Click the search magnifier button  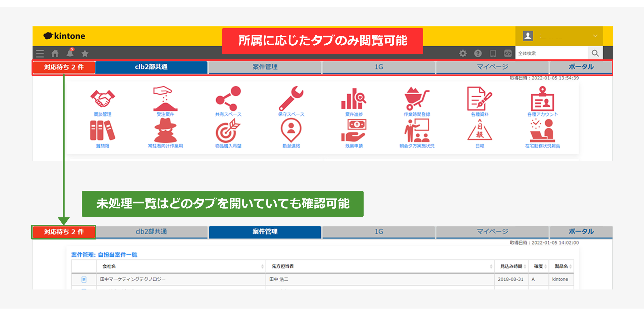pyautogui.click(x=595, y=53)
